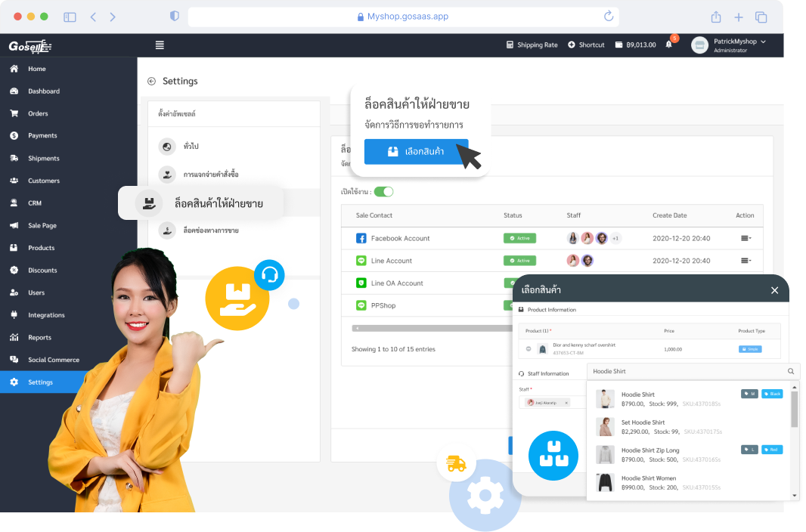Open the Customers section

[x=44, y=181]
